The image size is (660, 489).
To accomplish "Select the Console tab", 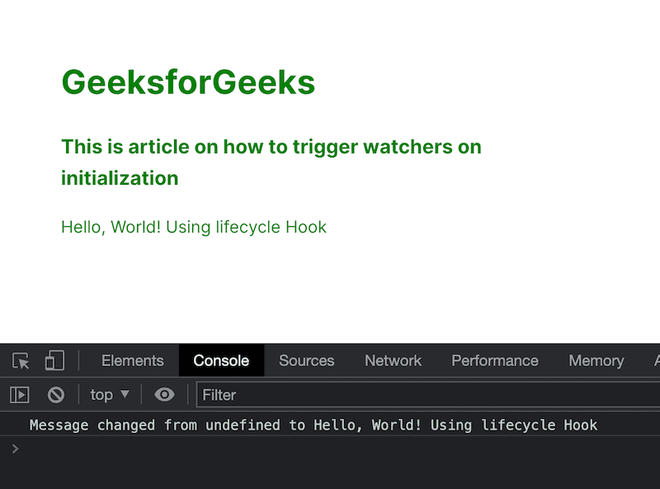I will coord(221,361).
